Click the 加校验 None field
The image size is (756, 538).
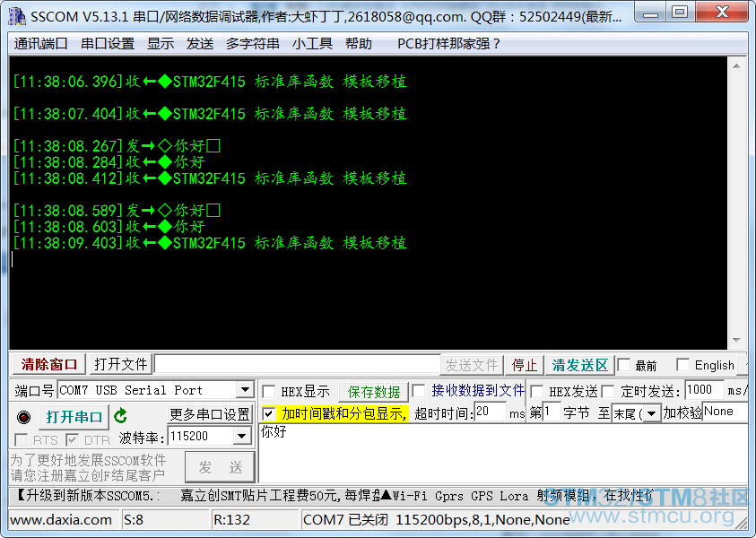click(725, 412)
